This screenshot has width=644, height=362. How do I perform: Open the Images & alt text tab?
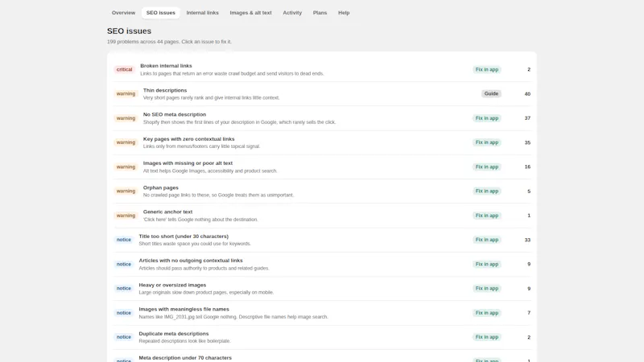pos(250,13)
